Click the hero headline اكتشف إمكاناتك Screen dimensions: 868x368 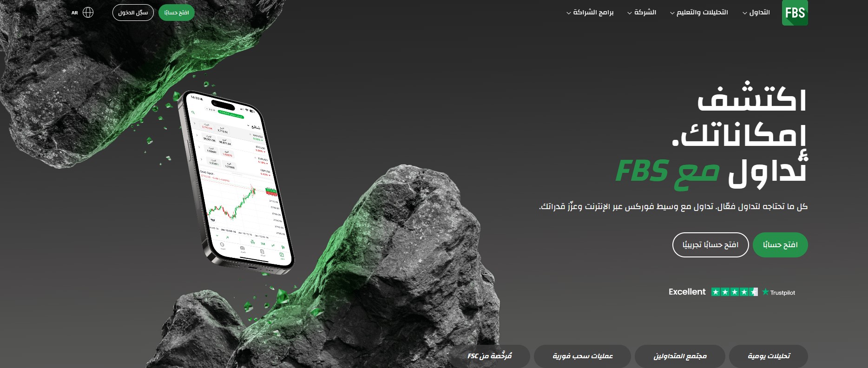click(740, 116)
